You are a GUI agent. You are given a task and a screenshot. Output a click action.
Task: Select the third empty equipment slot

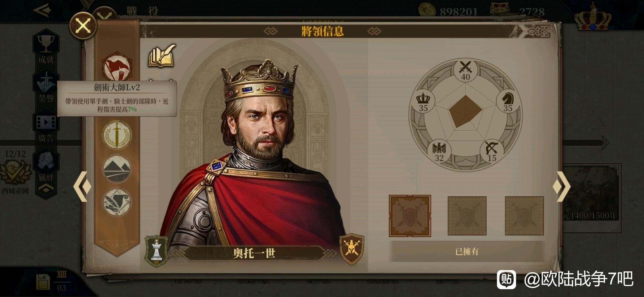click(524, 216)
